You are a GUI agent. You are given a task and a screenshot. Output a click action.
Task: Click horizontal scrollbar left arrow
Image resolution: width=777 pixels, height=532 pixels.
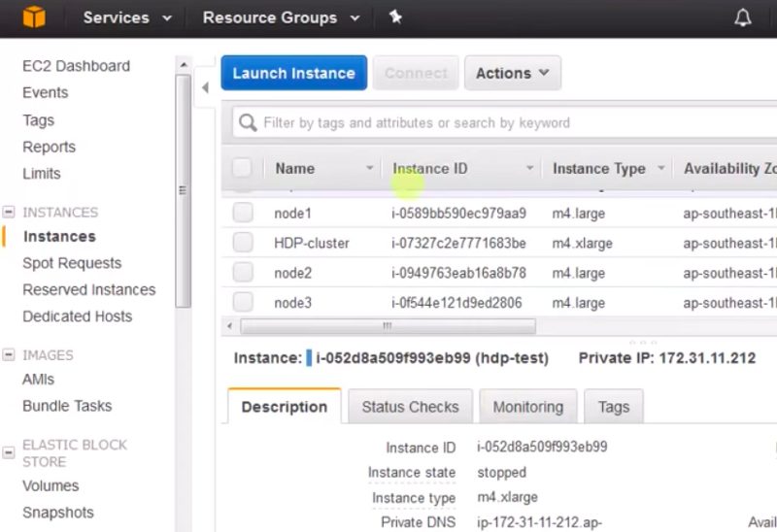pos(229,326)
